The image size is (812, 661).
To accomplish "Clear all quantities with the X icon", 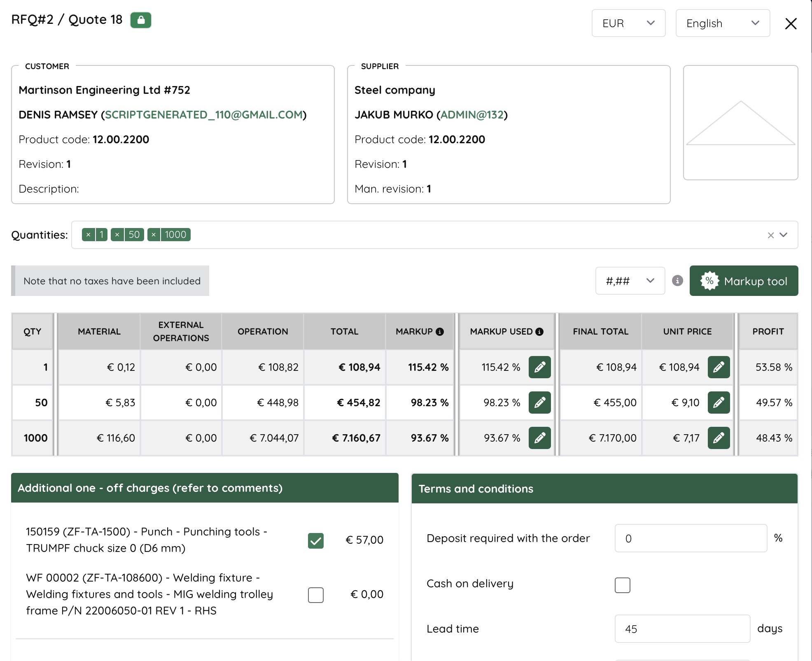I will tap(770, 235).
